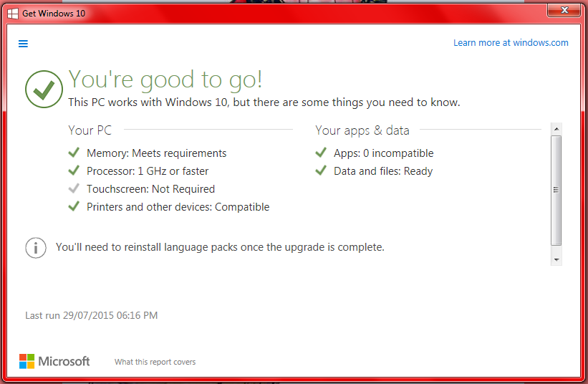This screenshot has width=588, height=384.
Task: Click "Printers and other devices: Compatible" text
Action: pyautogui.click(x=178, y=207)
